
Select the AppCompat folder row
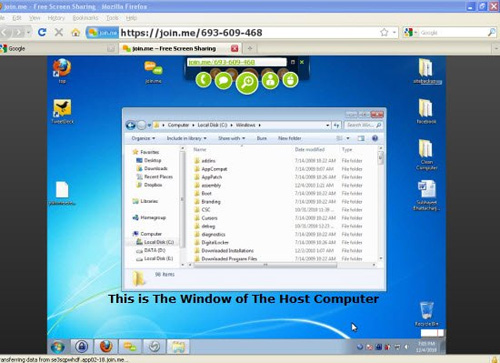coord(214,169)
